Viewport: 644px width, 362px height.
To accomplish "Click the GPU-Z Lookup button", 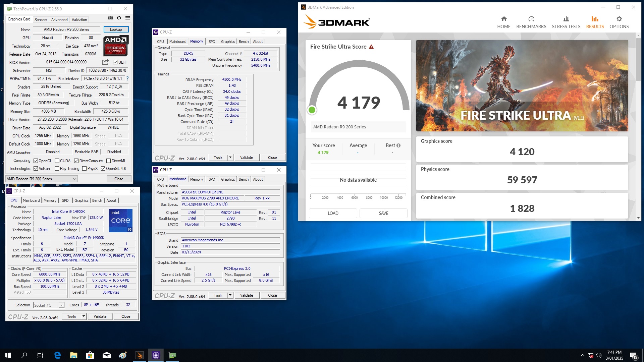I will click(116, 29).
